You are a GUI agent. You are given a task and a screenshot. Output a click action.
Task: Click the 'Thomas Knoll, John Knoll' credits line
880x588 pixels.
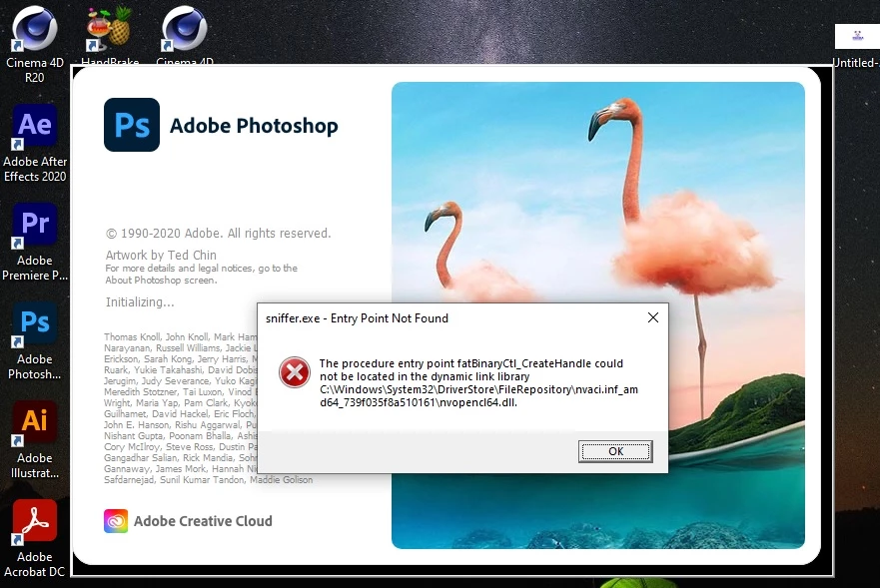point(180,336)
